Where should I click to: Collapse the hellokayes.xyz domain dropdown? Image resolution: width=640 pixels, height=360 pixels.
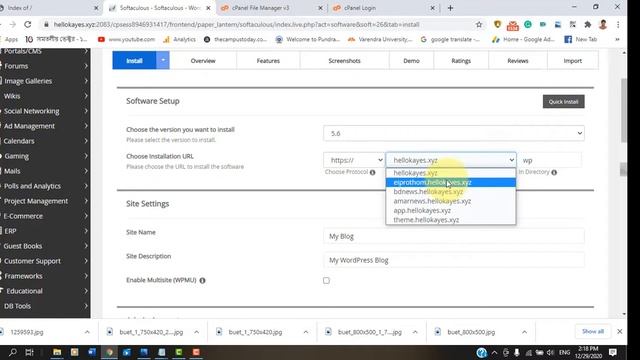click(x=451, y=160)
